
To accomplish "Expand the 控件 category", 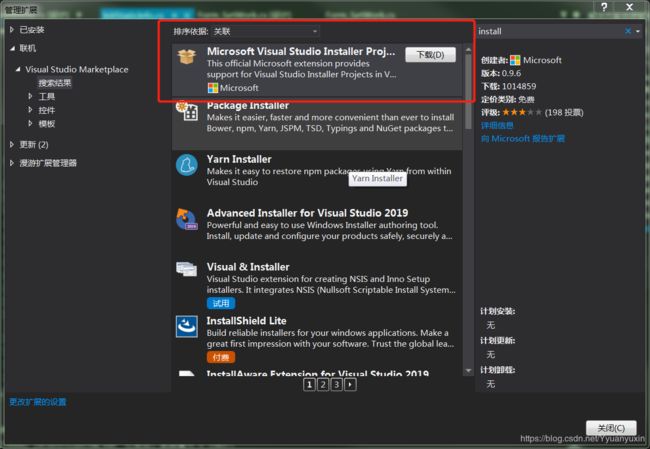I will 30,110.
